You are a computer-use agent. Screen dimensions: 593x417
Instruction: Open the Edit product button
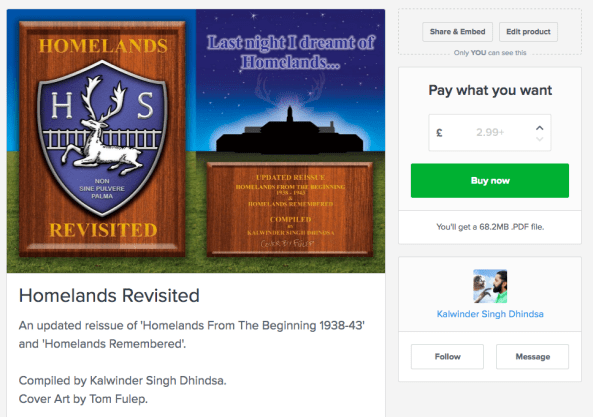(528, 32)
